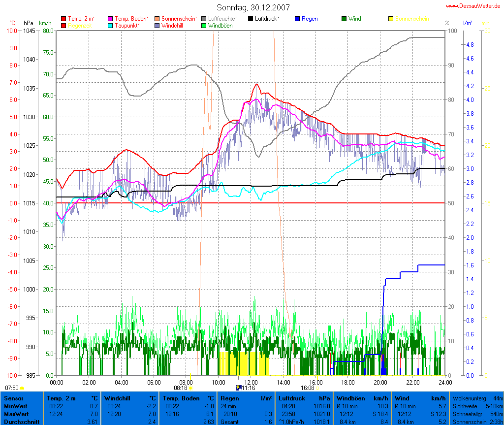Click the cyan Taupunkt legend square

click(x=110, y=26)
